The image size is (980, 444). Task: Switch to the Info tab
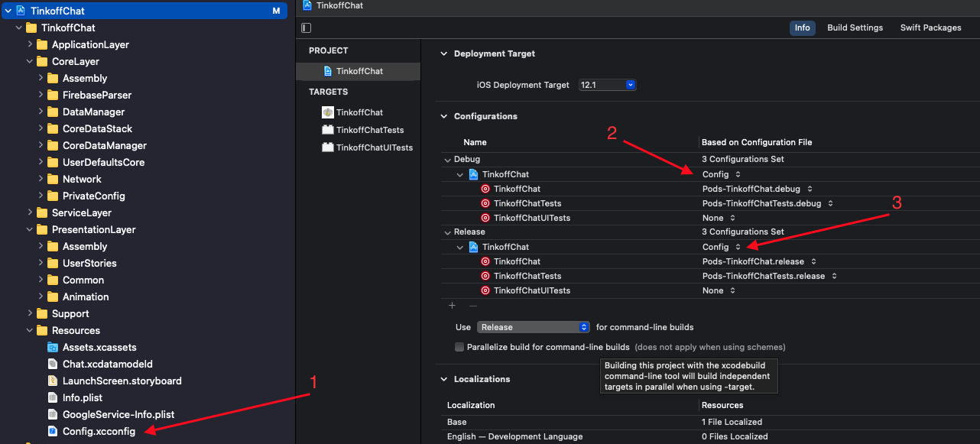point(802,28)
